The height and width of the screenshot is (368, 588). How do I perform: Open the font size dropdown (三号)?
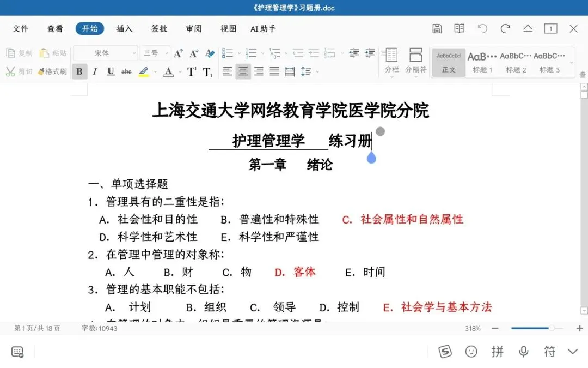pyautogui.click(x=155, y=53)
